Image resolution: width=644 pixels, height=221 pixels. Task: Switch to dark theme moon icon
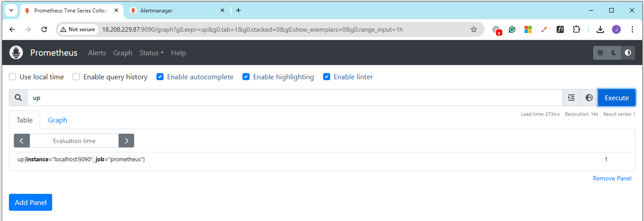click(x=614, y=53)
